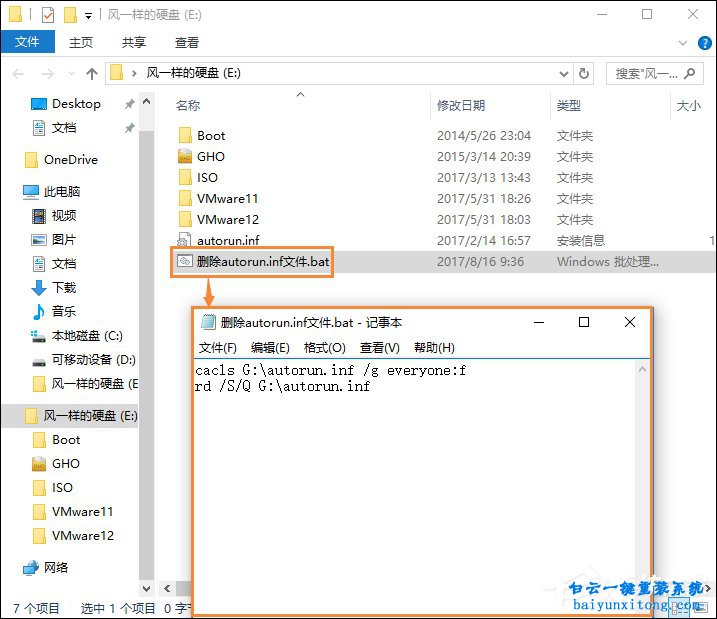Open Notepad 编辑(E) menu
The image size is (717, 619).
tap(270, 348)
